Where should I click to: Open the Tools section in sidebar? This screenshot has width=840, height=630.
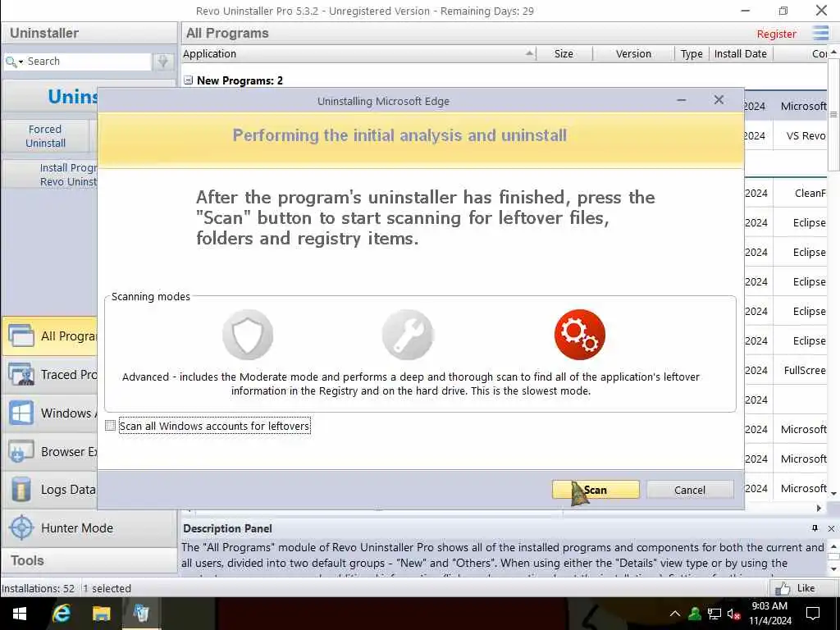point(89,561)
